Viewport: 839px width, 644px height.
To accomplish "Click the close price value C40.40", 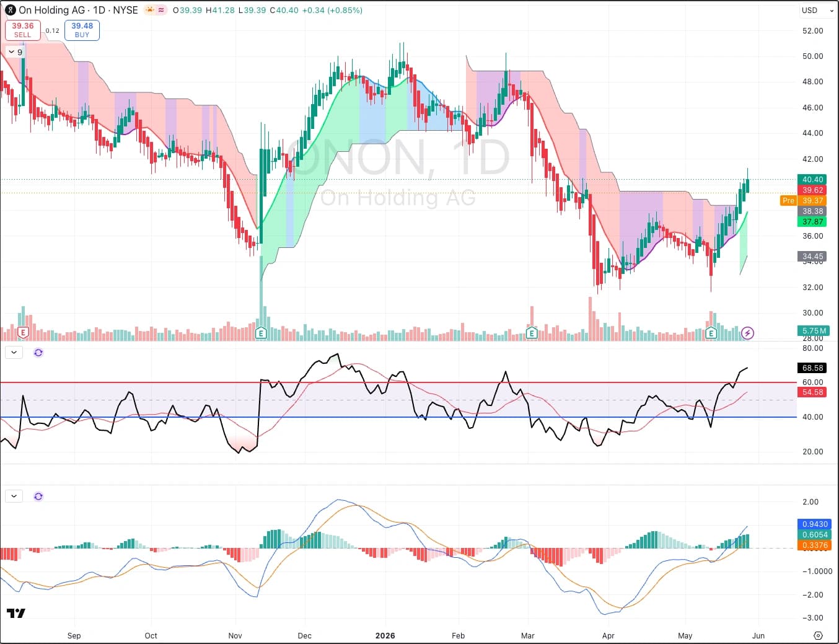I will tap(284, 10).
